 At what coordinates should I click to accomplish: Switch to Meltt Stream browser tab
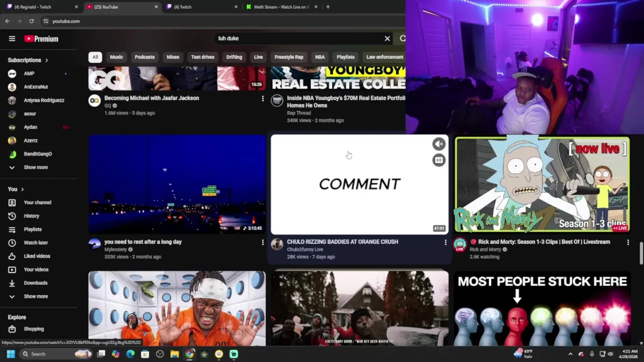[x=282, y=7]
